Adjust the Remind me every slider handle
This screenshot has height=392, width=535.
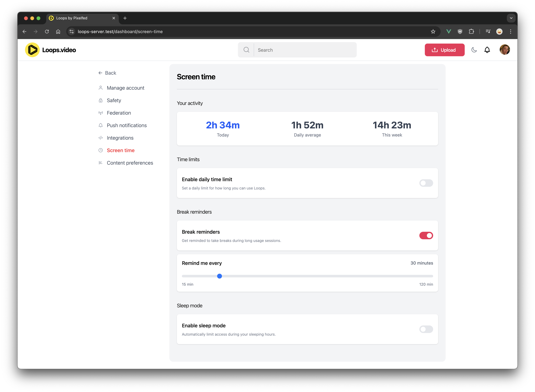pos(220,276)
